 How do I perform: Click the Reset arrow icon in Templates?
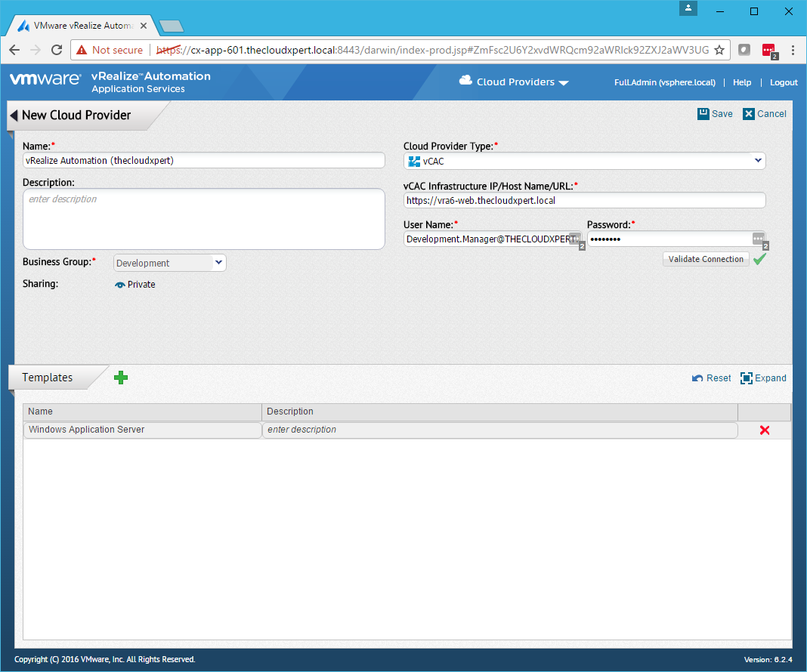pos(697,378)
